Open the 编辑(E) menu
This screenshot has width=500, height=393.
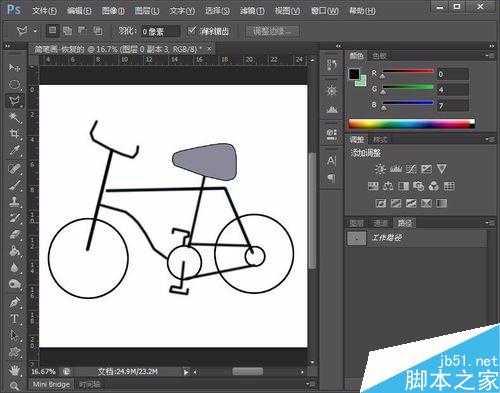[79, 11]
